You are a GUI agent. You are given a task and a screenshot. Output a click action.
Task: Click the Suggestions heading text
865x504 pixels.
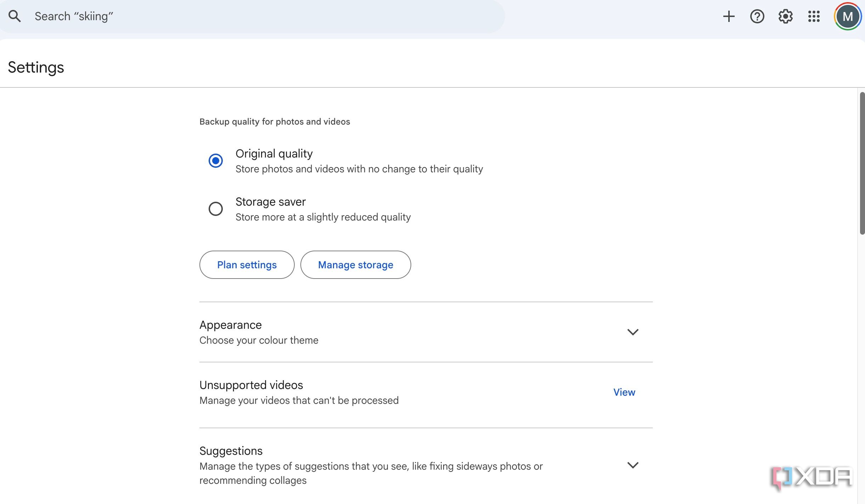pos(231,451)
